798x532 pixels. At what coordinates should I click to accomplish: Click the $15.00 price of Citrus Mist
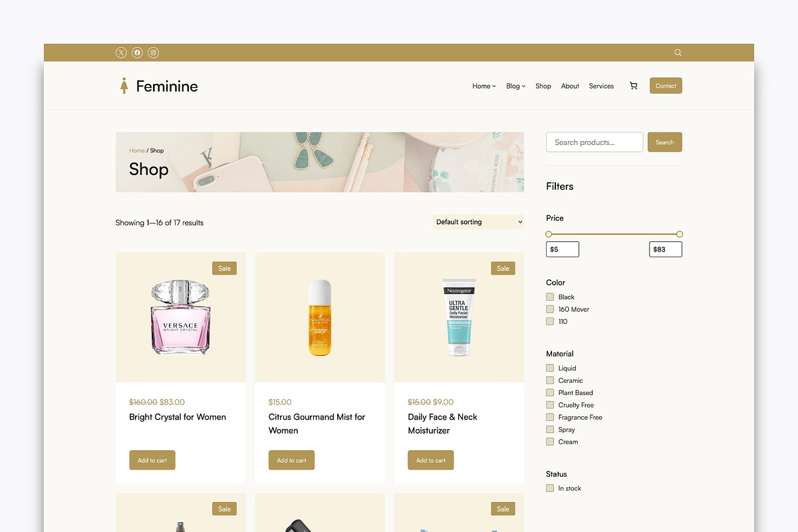pos(280,402)
